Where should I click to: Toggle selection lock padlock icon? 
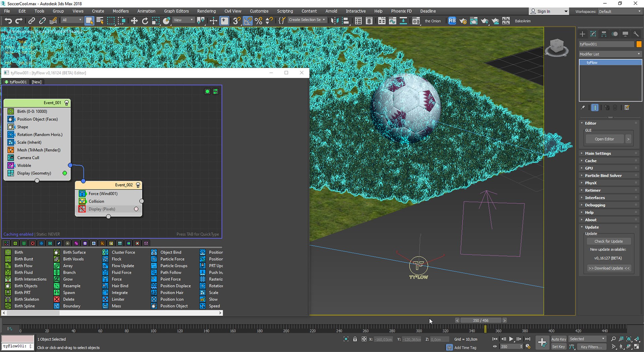pyautogui.click(x=355, y=339)
